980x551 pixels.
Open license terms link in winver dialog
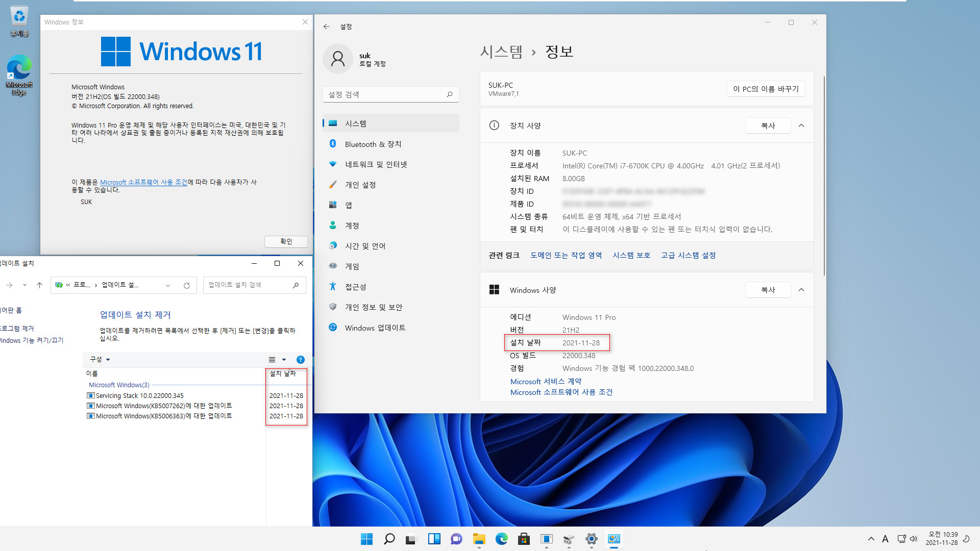tap(143, 182)
